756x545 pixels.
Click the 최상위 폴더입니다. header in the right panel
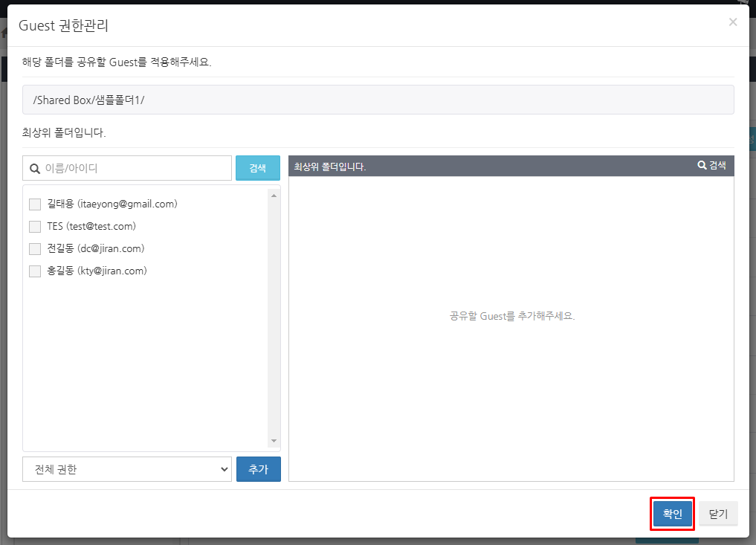pos(330,167)
